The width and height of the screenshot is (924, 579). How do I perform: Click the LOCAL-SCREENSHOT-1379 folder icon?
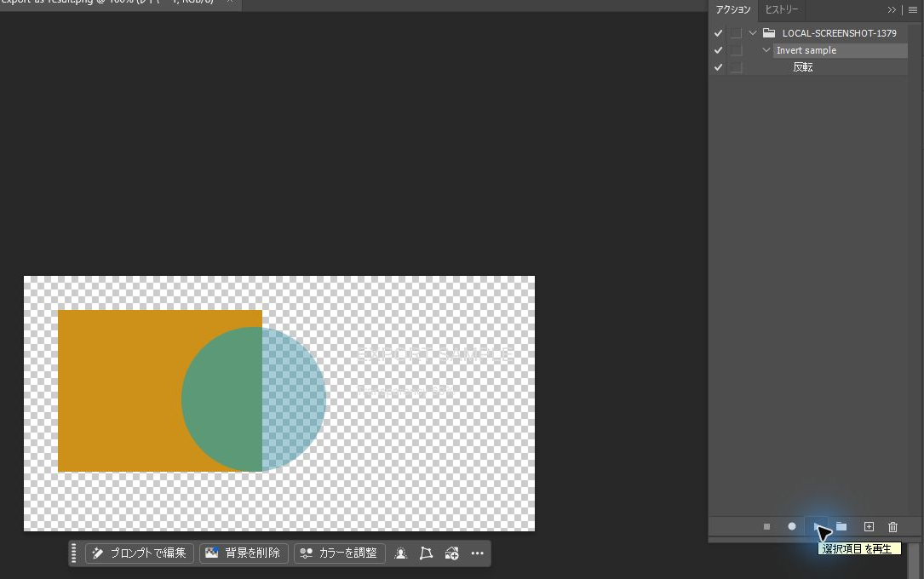(x=769, y=33)
